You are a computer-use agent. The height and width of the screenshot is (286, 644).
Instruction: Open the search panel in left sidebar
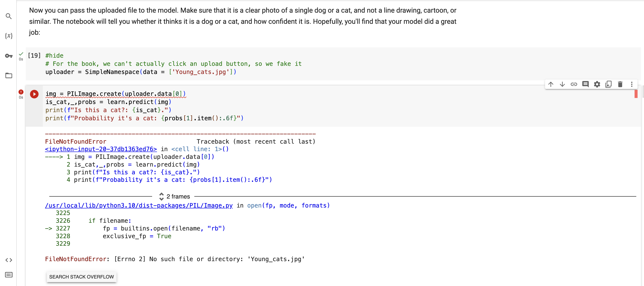point(9,17)
